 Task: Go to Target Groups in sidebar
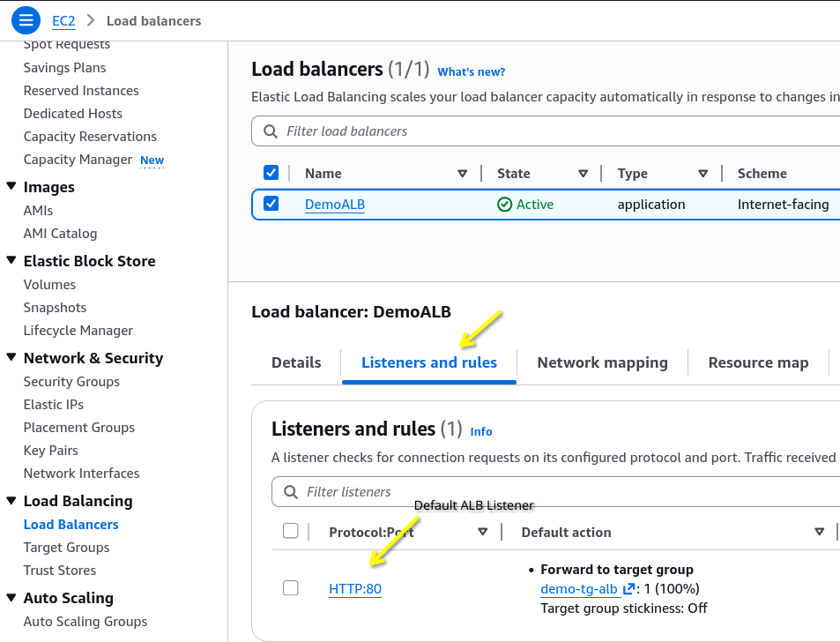click(66, 548)
